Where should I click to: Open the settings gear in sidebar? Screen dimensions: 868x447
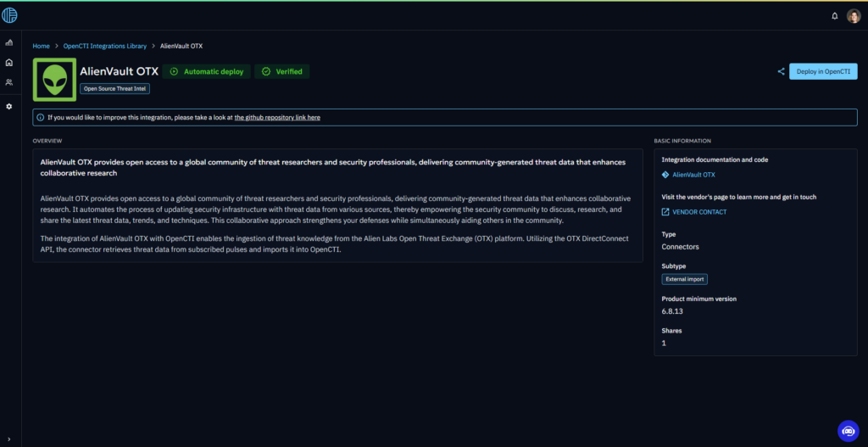coord(9,106)
